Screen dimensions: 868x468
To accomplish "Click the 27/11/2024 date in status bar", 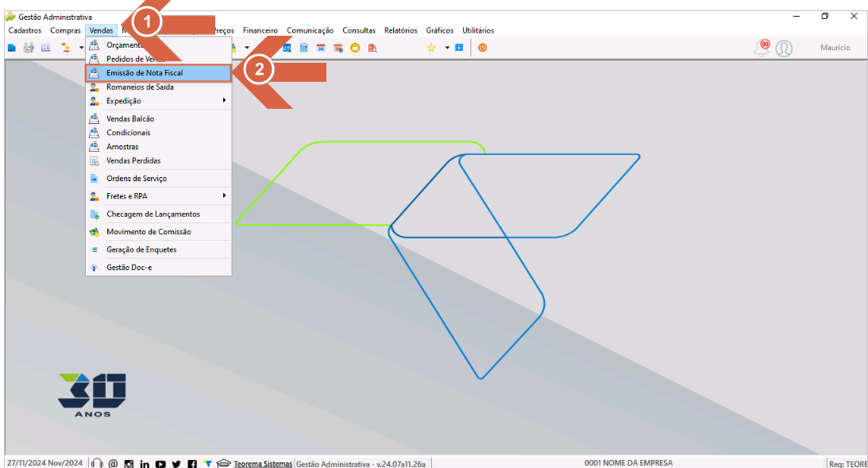I will pos(26,463).
